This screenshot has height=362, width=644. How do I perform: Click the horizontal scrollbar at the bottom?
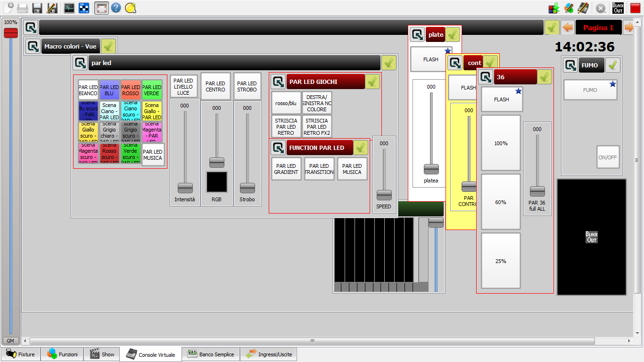(x=312, y=341)
